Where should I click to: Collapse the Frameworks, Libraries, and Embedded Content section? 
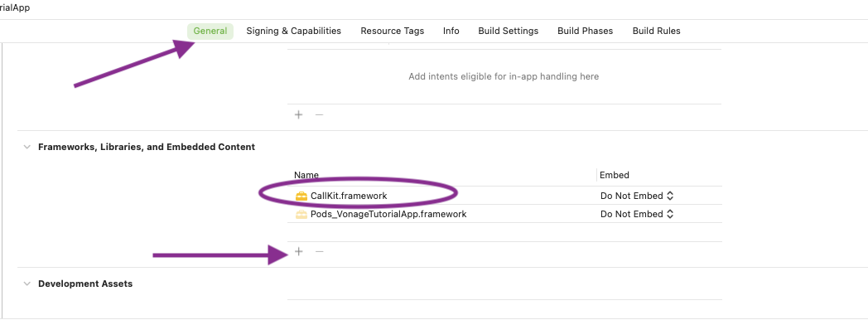coord(27,148)
